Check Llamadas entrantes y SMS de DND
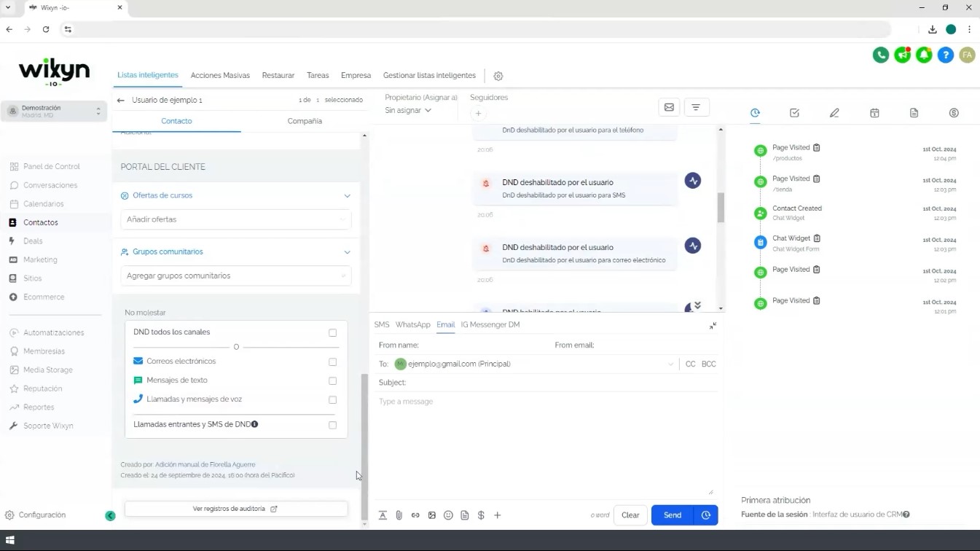Viewport: 980px width, 551px height. pyautogui.click(x=332, y=425)
